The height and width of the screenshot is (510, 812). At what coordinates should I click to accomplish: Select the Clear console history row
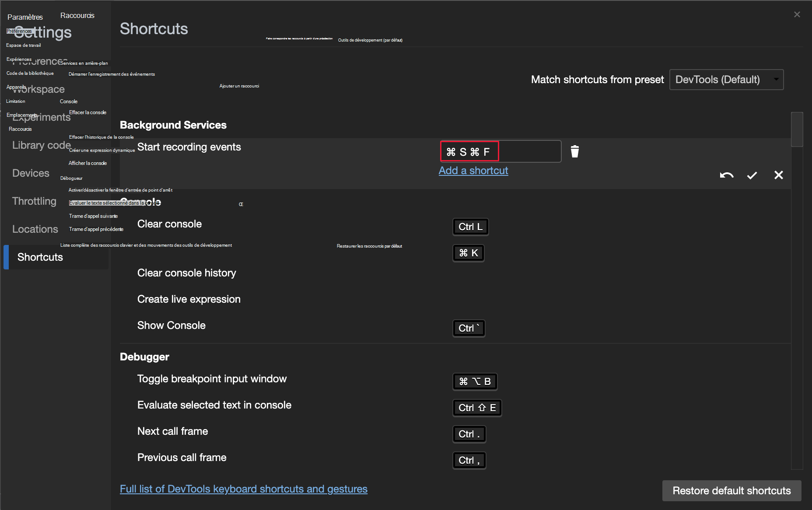pyautogui.click(x=455, y=273)
